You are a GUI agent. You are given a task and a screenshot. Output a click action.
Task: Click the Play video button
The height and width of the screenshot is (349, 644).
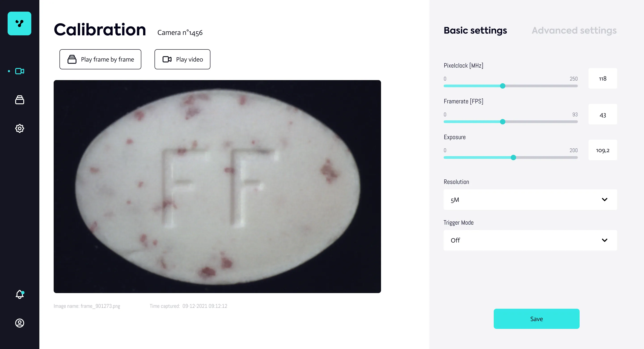(x=182, y=59)
